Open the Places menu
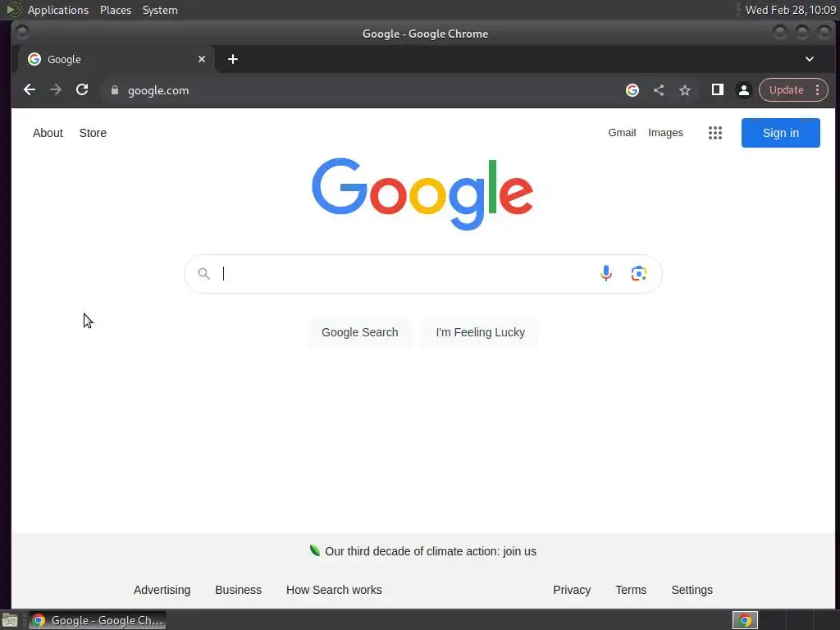 [115, 10]
